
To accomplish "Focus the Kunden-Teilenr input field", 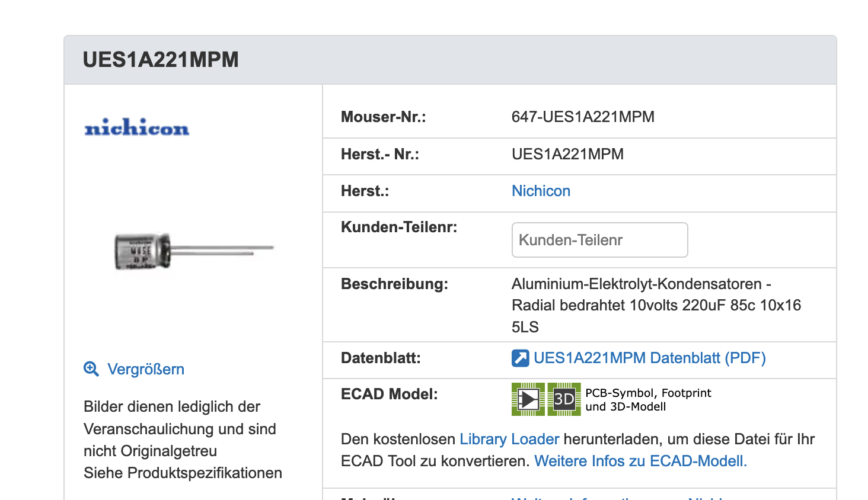I will point(599,240).
